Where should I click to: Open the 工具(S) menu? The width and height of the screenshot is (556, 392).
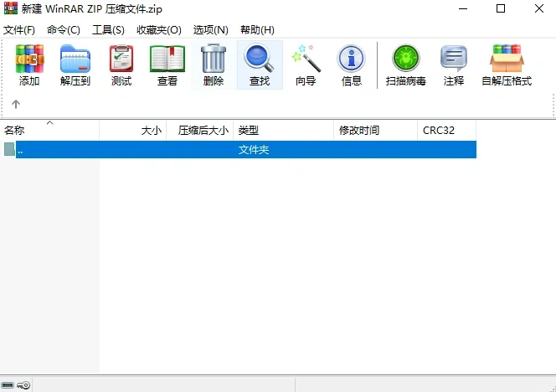pyautogui.click(x=109, y=30)
